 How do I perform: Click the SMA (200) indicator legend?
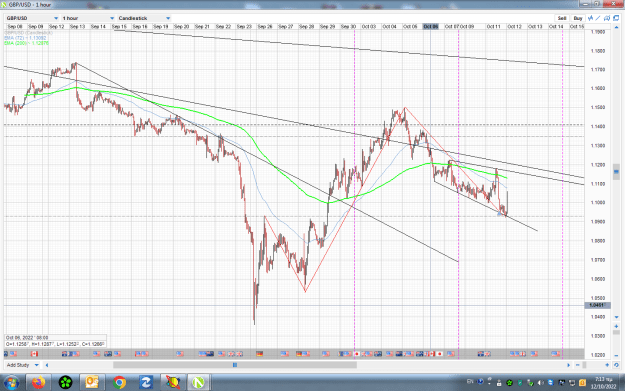click(26, 43)
